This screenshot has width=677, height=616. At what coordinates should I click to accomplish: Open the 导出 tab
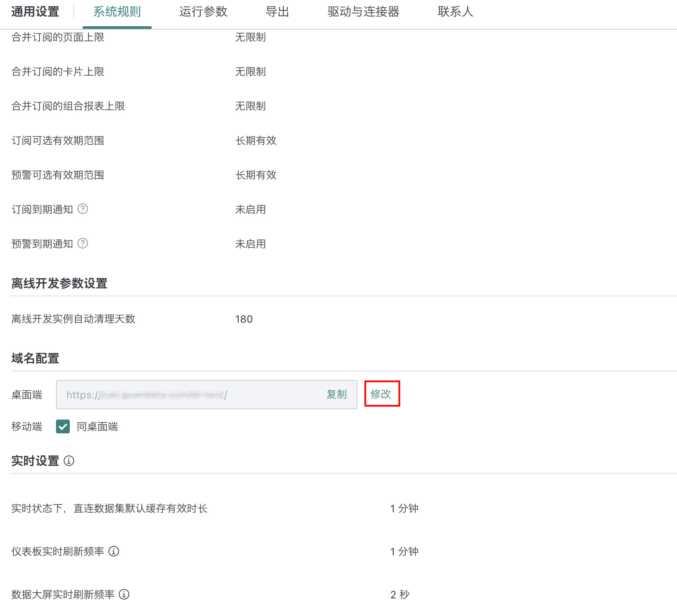[277, 12]
